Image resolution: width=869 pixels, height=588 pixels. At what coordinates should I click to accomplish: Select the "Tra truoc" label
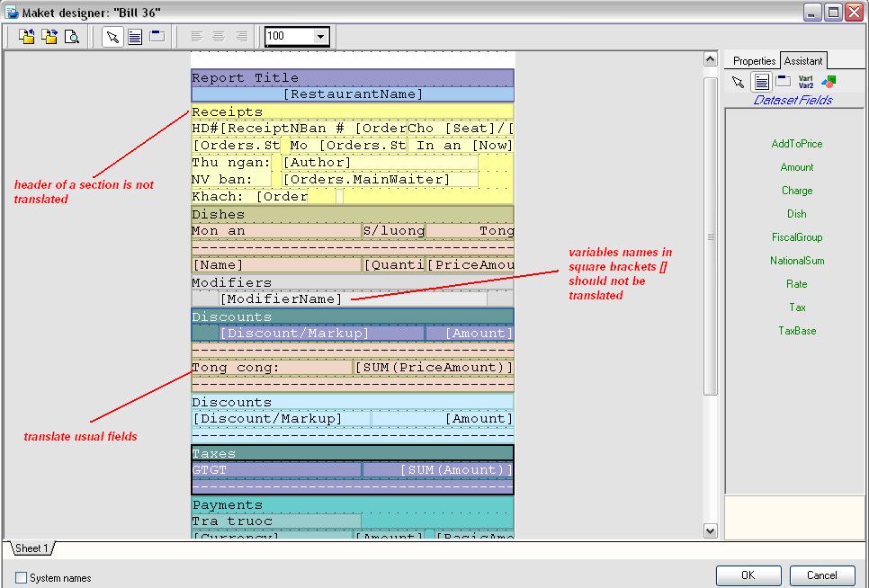click(276, 521)
